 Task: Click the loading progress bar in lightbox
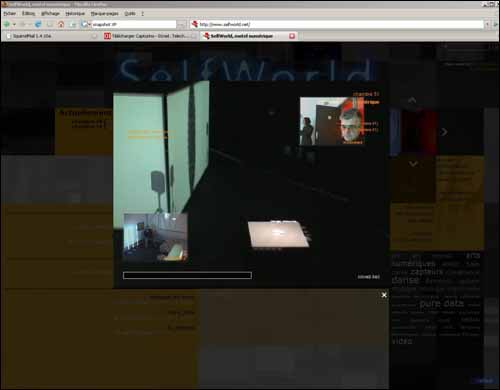pos(187,275)
